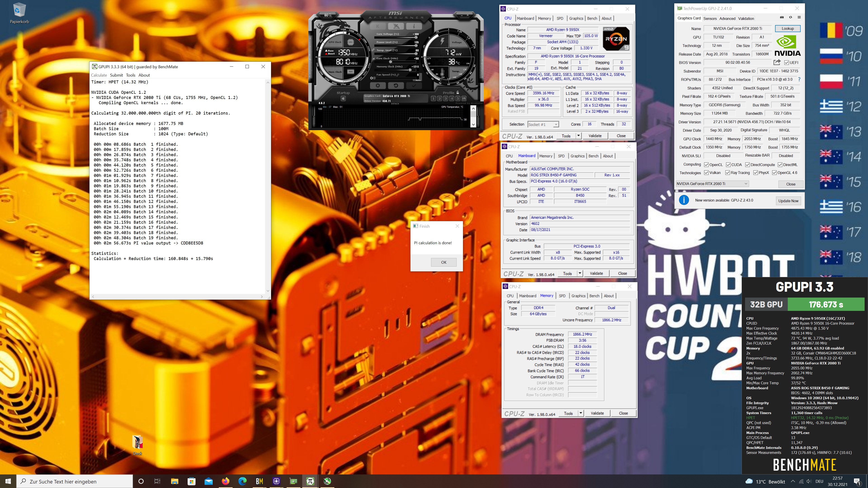Open the Calculate menu in GPUPI
This screenshot has width=868, height=488.
pos(99,75)
